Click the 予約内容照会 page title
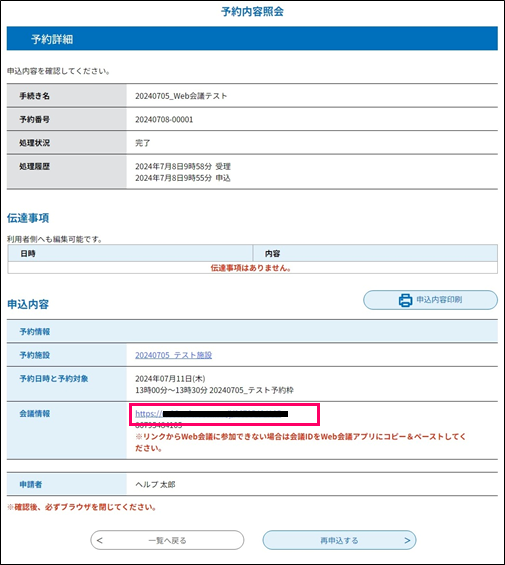 [x=252, y=12]
